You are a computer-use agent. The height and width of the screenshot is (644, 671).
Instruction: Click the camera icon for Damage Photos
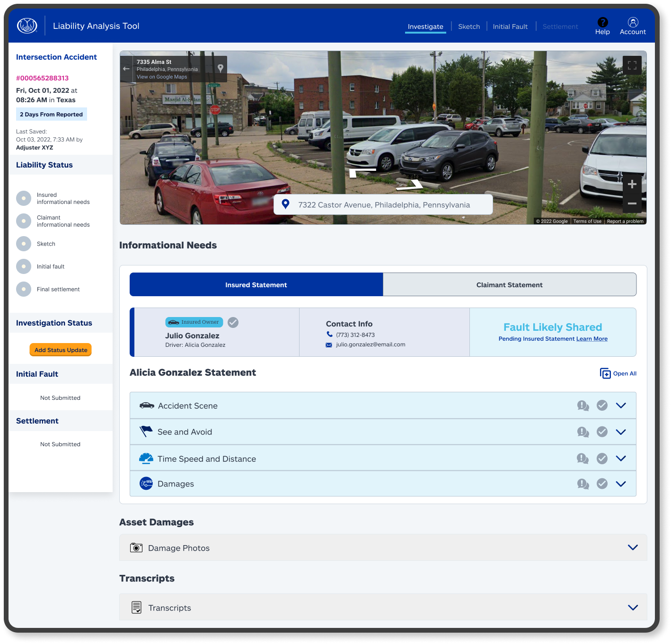coord(136,547)
